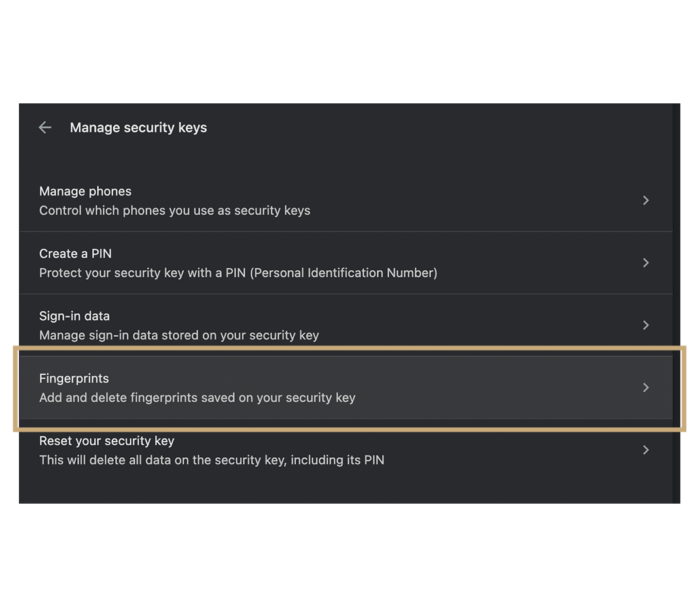Click 'Add and delete fingerprints' description
Image resolution: width=700 pixels, height=607 pixels.
pyautogui.click(x=197, y=398)
